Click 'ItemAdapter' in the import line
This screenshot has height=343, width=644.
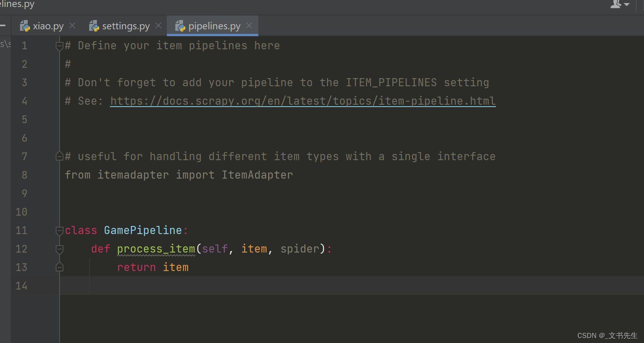[257, 175]
